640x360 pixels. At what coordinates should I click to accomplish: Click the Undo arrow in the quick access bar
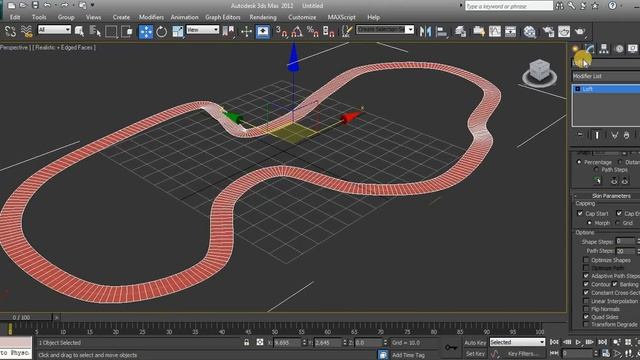pos(47,5)
